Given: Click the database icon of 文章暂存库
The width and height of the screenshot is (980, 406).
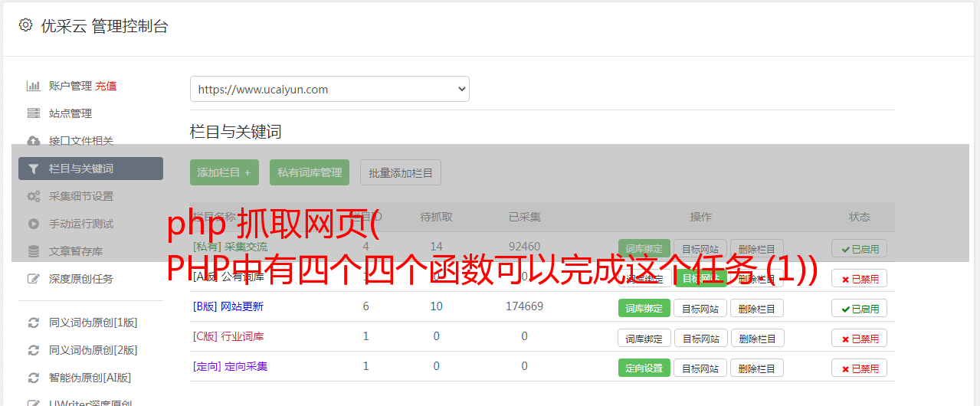Looking at the screenshot, I should (34, 251).
